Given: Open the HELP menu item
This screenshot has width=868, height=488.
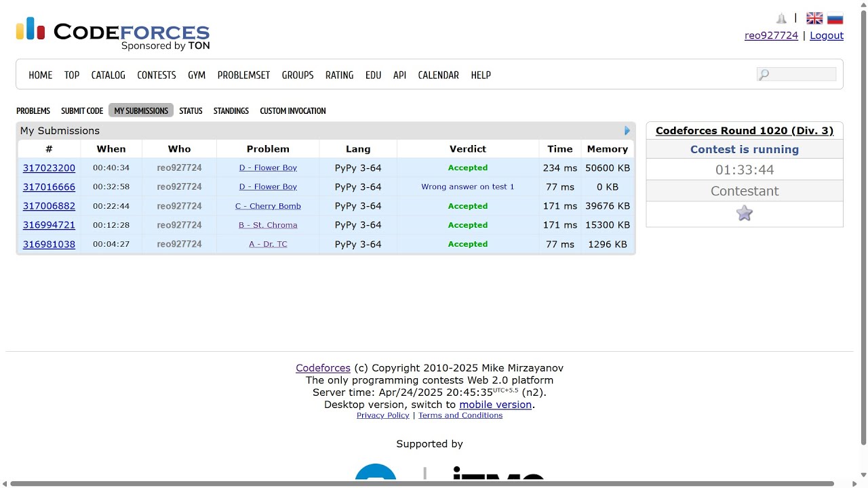Looking at the screenshot, I should (x=481, y=75).
